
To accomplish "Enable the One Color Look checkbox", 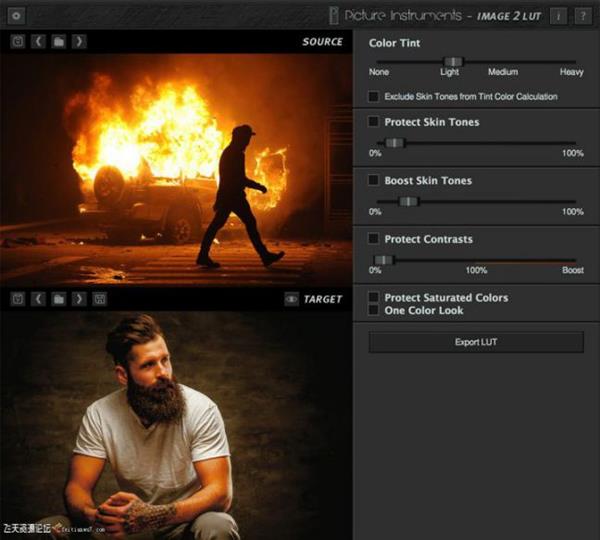I will point(374,311).
